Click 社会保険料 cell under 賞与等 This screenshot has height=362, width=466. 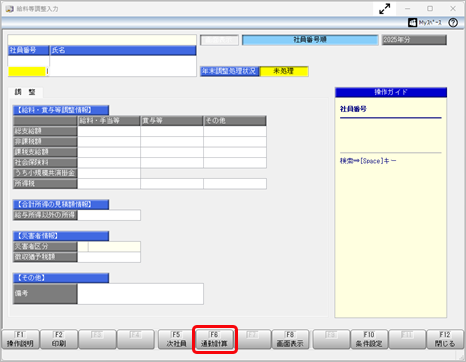coord(172,163)
